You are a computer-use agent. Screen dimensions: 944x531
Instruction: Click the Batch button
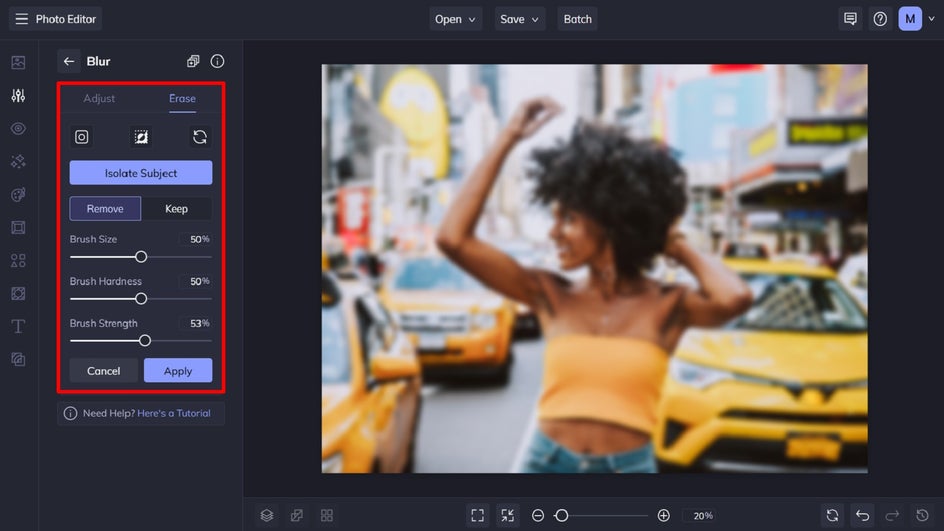point(577,19)
